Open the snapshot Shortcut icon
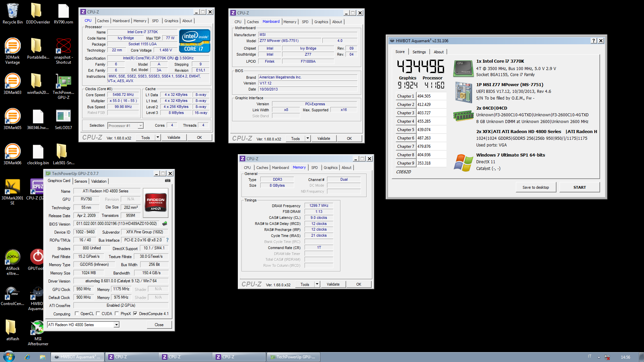This screenshot has width=644, height=362. [63, 51]
